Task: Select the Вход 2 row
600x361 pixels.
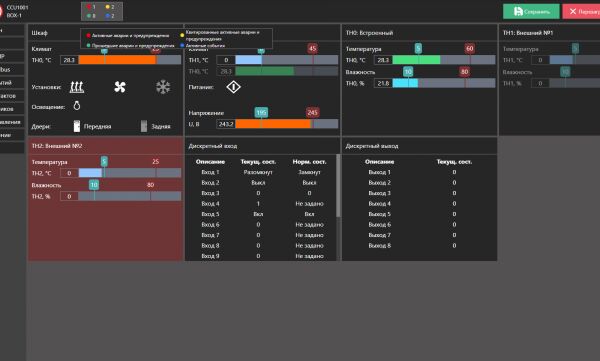Action: (261, 183)
